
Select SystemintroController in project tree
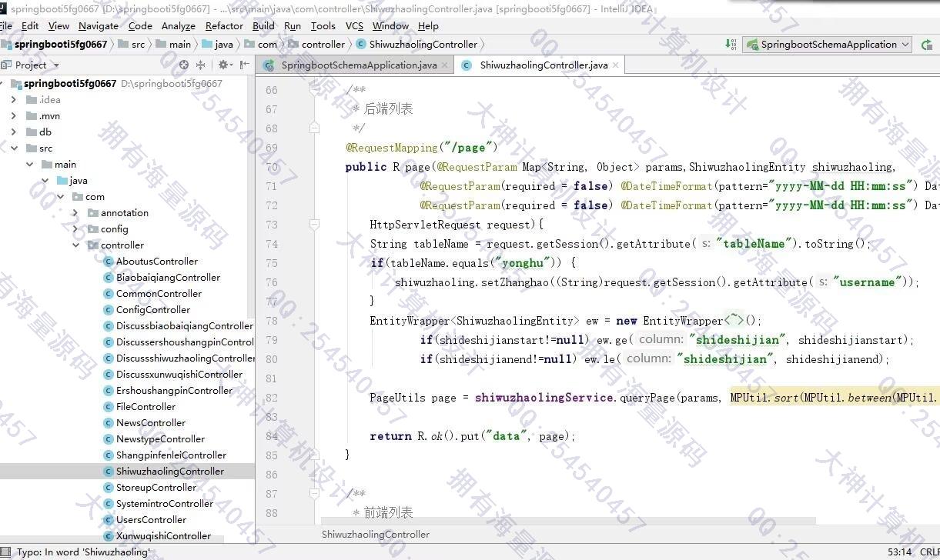tap(165, 504)
